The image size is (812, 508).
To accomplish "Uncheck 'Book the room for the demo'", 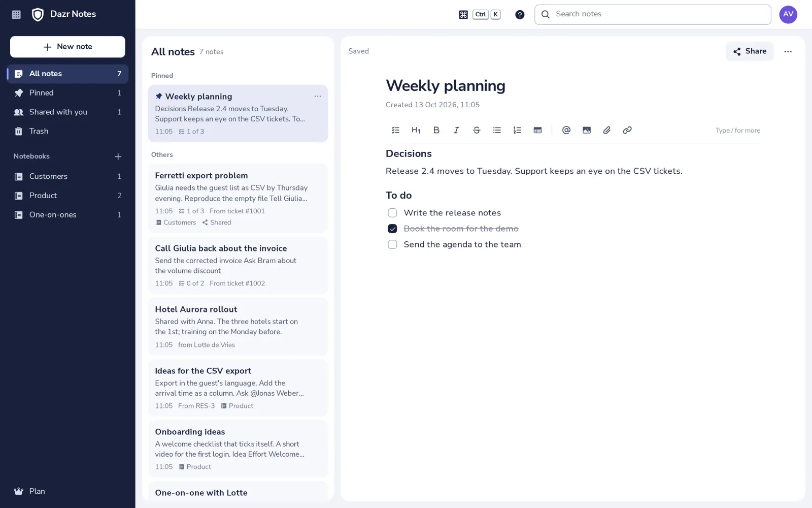I will [x=392, y=229].
